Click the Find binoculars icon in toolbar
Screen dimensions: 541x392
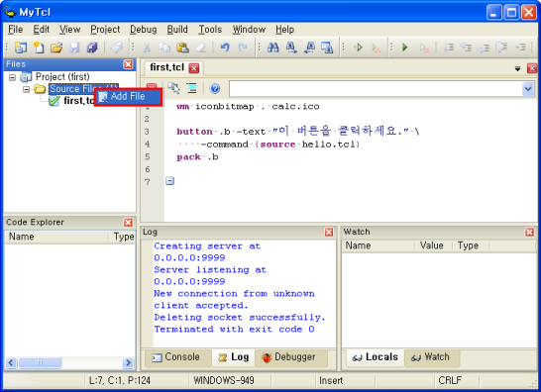[x=272, y=48]
